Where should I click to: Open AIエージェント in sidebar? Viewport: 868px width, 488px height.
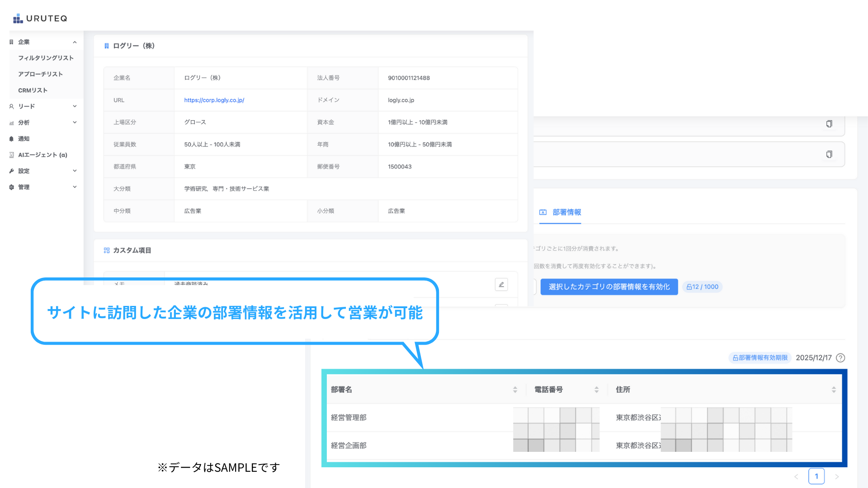(42, 155)
